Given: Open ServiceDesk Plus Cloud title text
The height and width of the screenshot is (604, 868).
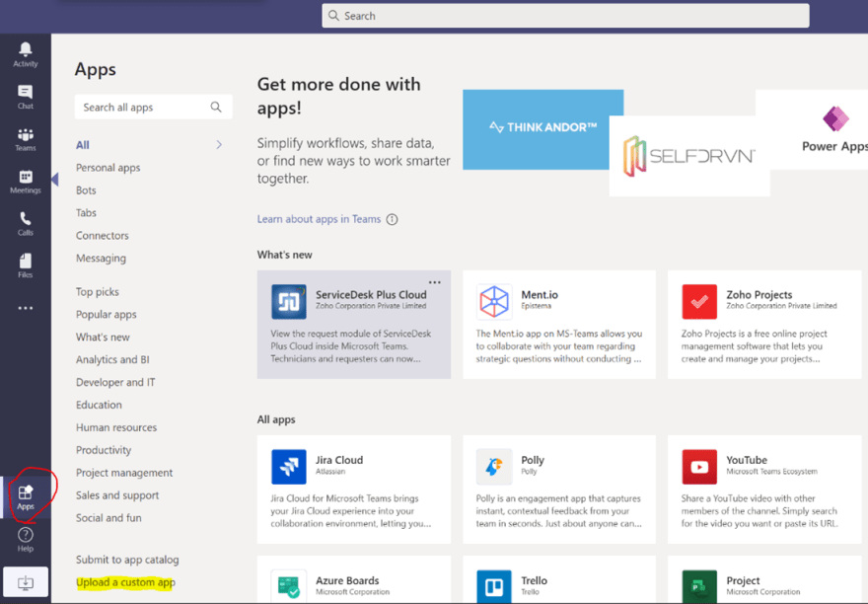Looking at the screenshot, I should coord(371,295).
